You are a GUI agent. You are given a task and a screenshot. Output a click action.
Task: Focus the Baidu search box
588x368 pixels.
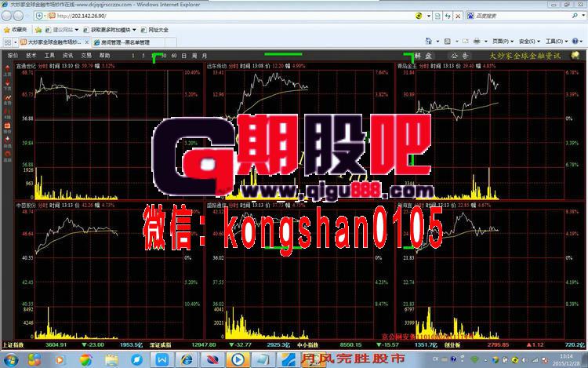[x=523, y=16]
